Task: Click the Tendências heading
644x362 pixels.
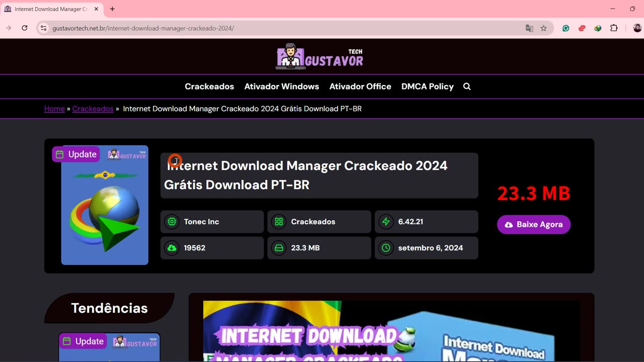Action: [x=109, y=308]
